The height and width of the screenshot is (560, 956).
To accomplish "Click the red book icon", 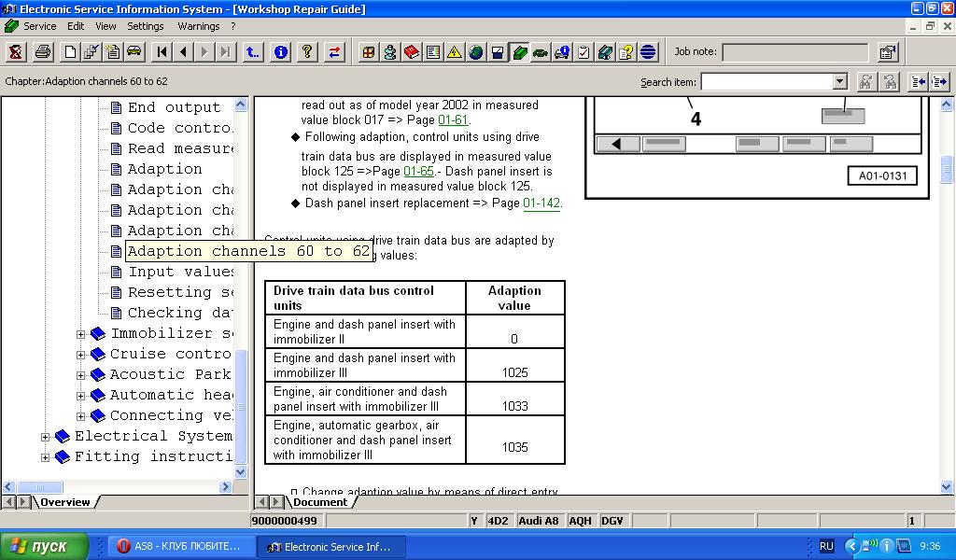I will point(411,52).
